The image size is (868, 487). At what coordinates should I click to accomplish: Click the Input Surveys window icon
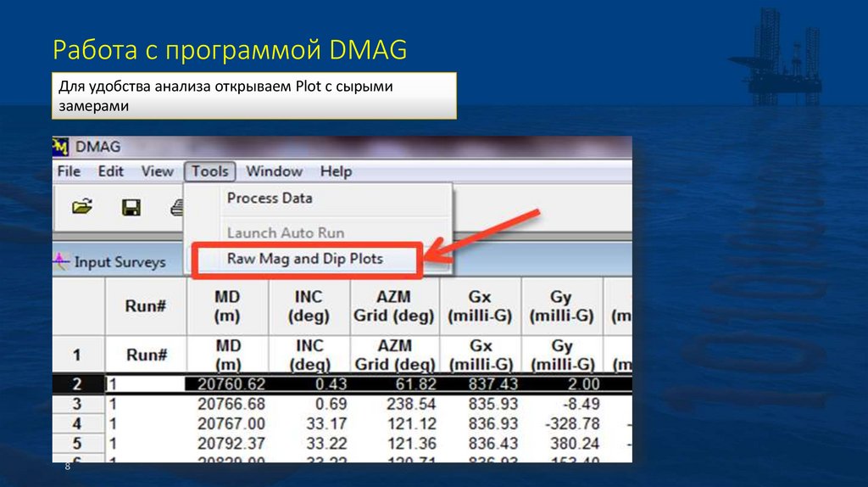[x=61, y=261]
